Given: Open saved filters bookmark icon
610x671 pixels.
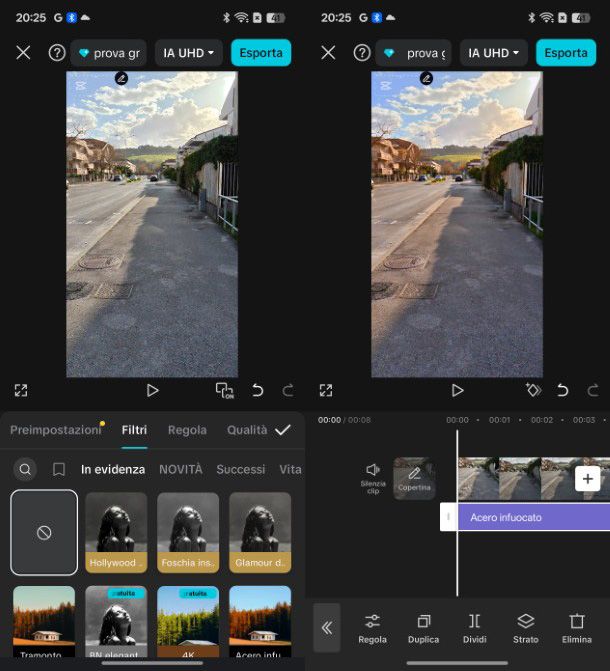Looking at the screenshot, I should pyautogui.click(x=59, y=469).
